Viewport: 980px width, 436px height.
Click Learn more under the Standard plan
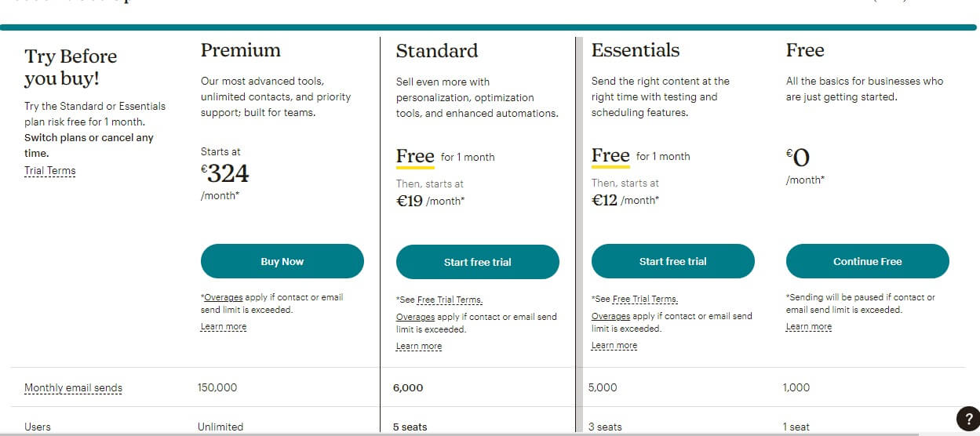[419, 347]
